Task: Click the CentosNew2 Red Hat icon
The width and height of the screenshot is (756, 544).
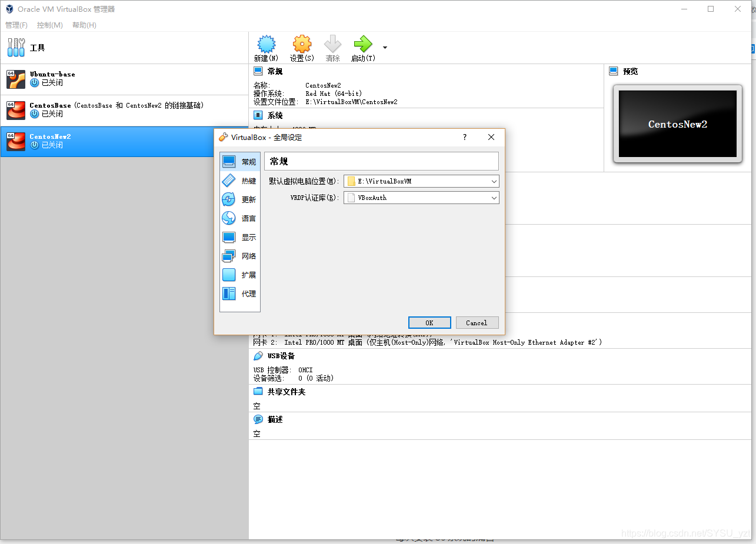Action: point(16,141)
